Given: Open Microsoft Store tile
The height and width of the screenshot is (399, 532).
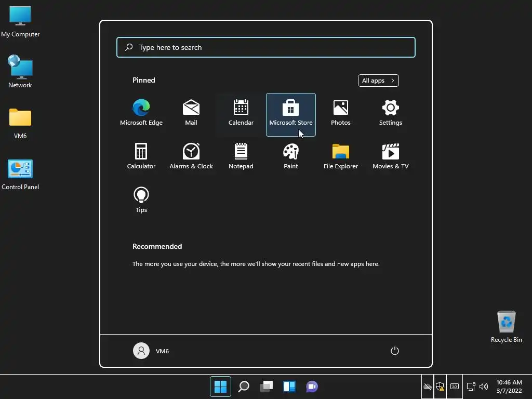Looking at the screenshot, I should [x=291, y=115].
